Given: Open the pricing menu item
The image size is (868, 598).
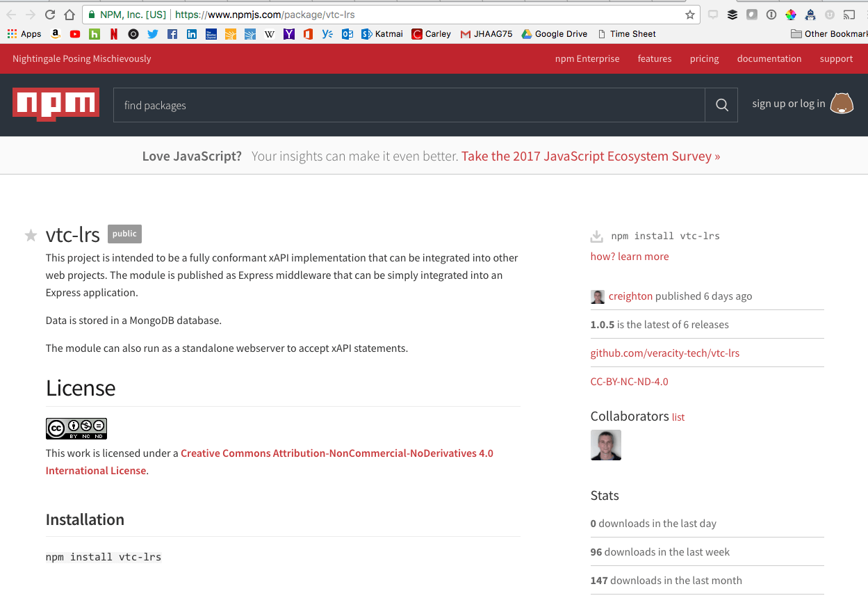Looking at the screenshot, I should coord(705,58).
